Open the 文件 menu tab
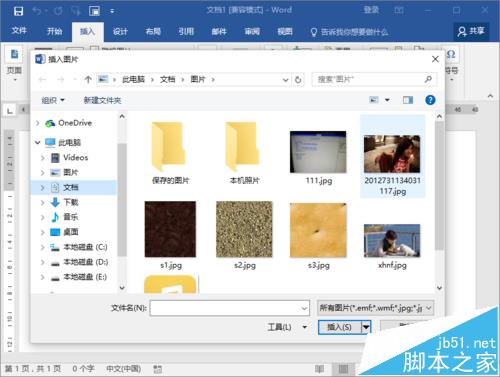Image resolution: width=500 pixels, height=377 pixels. pyautogui.click(x=19, y=31)
